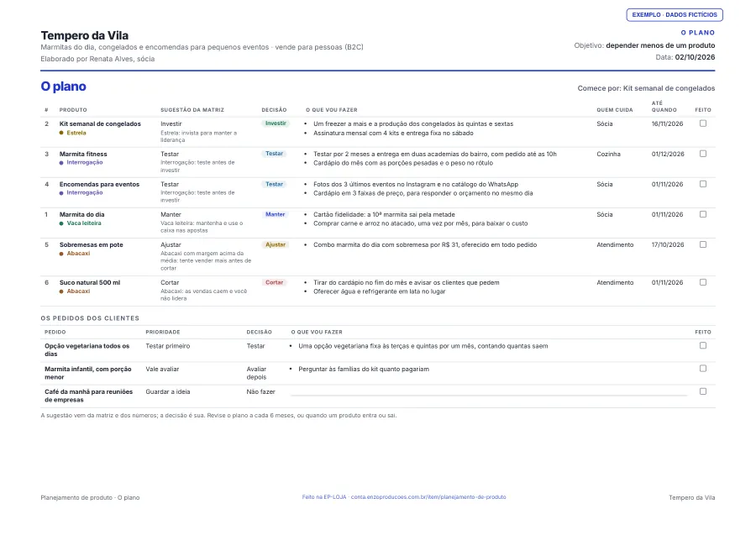Check the Feito box for Kit semanal de congelados
Screen dimensions: 756x535
703,123
